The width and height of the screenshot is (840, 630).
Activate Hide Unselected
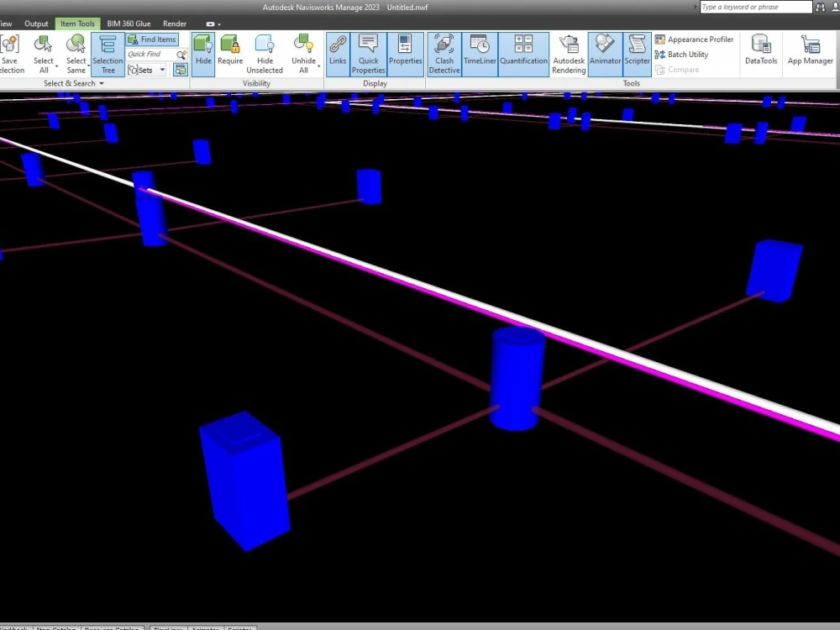(x=265, y=50)
